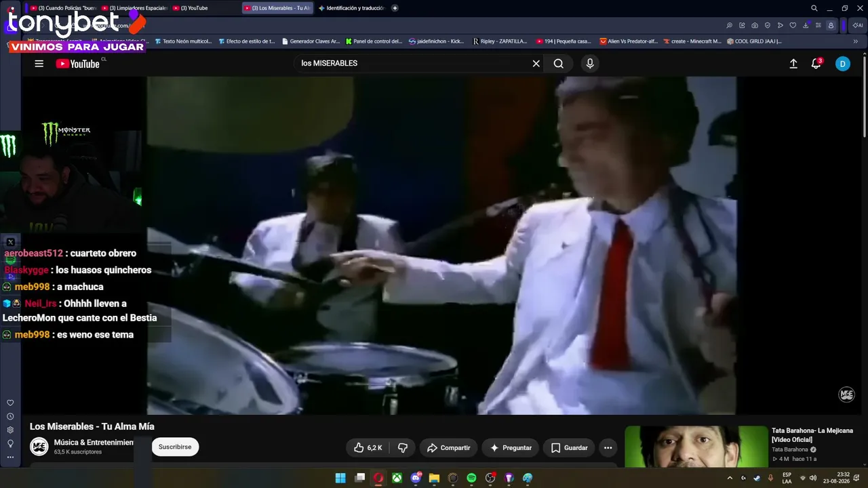Open Música & Entretenimiento channel name link

coord(94,443)
